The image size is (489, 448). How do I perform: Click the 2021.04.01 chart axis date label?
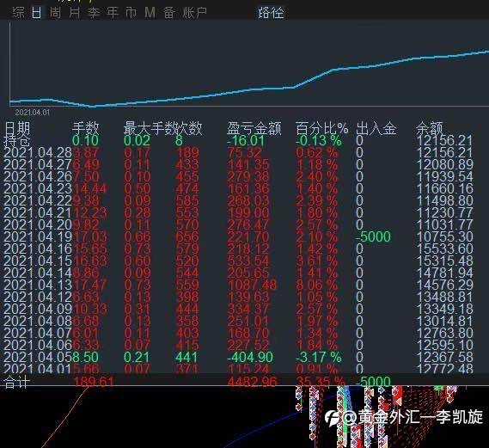tap(33, 113)
